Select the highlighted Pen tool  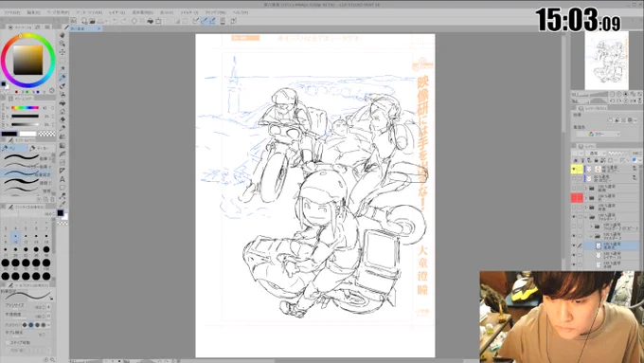coord(62,78)
